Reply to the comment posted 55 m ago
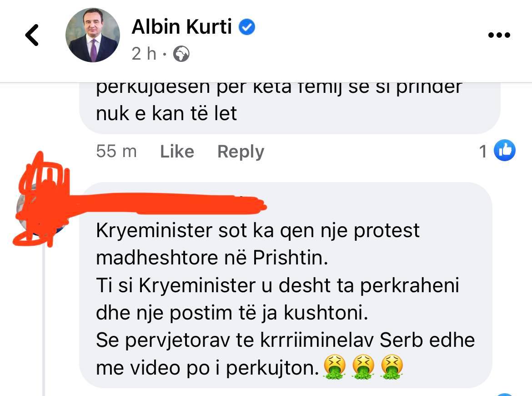Screen dimensions: 532x396 (241, 152)
